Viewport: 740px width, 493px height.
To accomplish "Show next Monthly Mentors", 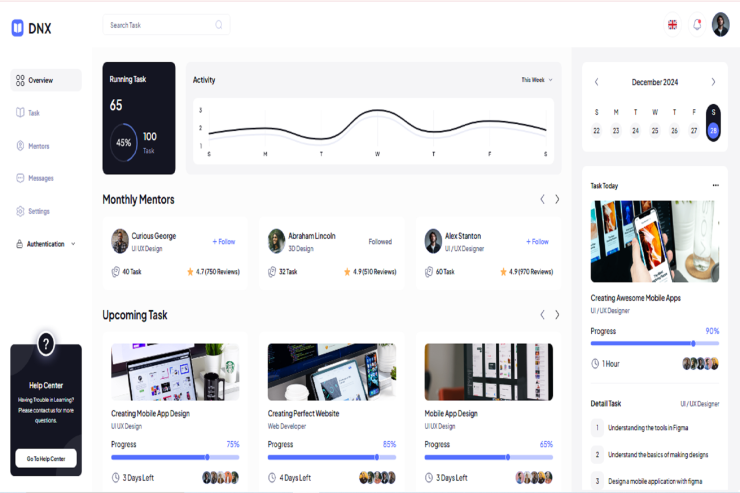I will 557,199.
